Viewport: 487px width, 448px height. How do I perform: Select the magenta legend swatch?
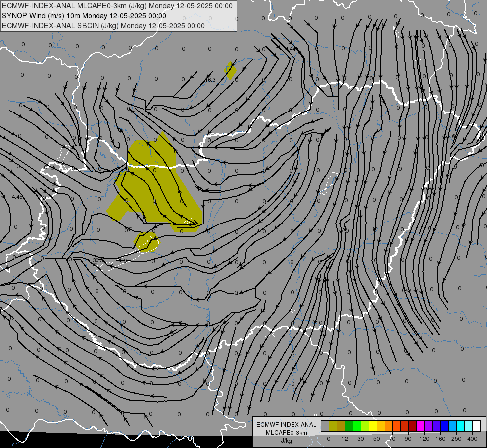click(421, 426)
